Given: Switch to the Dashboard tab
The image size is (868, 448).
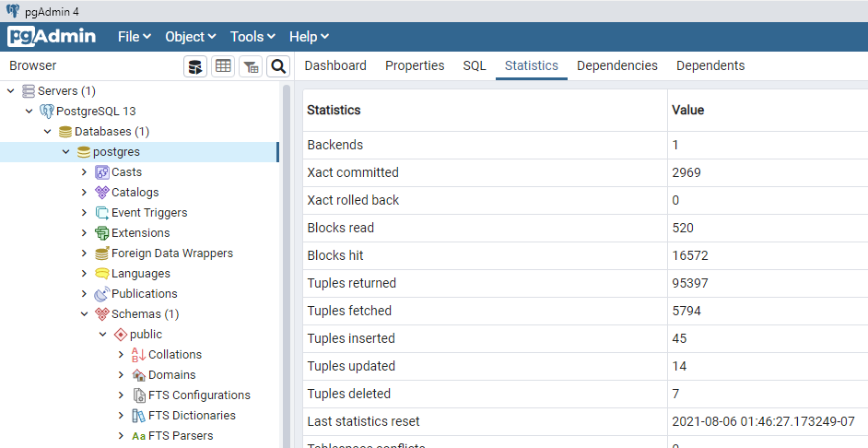Looking at the screenshot, I should [x=335, y=65].
